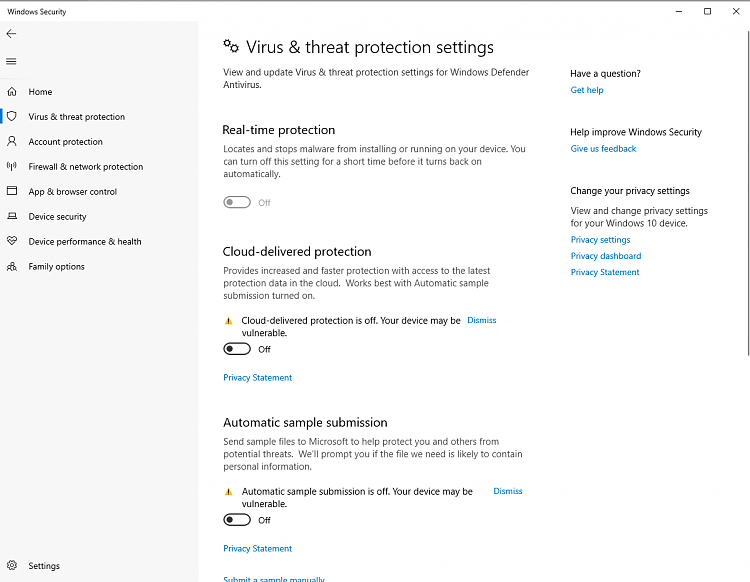This screenshot has width=750, height=582.
Task: Click warning triangle for Cloud-delivered protection
Action: (x=229, y=321)
